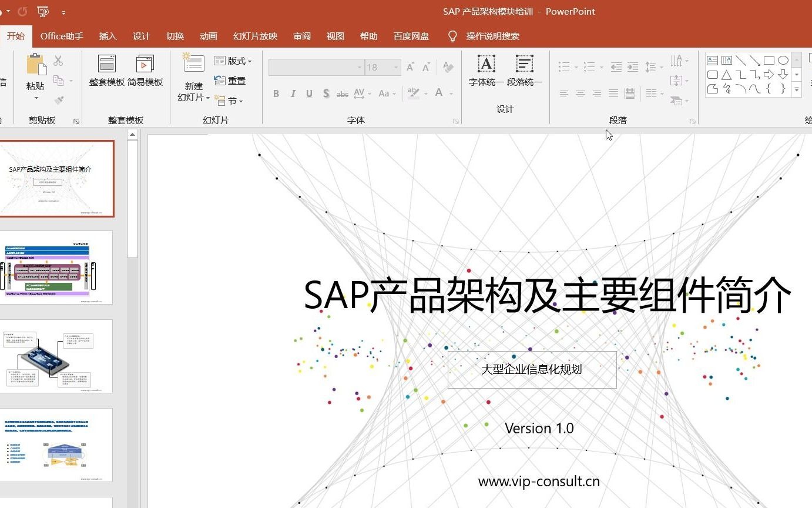This screenshot has width=812, height=508.
Task: Select the Text Box shape
Action: click(x=713, y=60)
